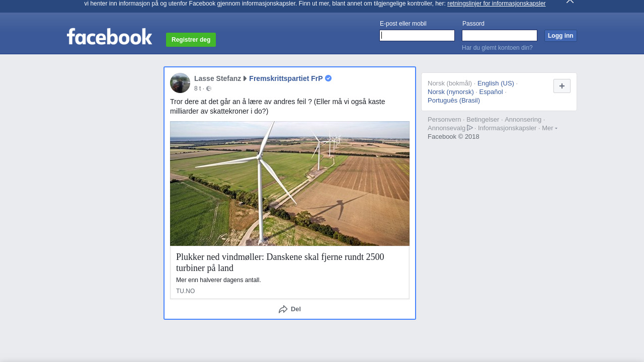Switch language to Português (Brasil)
The height and width of the screenshot is (362, 644).
pos(454,101)
